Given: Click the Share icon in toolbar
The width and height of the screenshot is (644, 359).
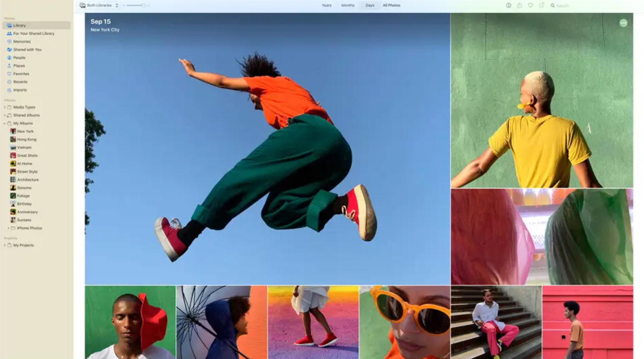Looking at the screenshot, I should click(x=520, y=5).
